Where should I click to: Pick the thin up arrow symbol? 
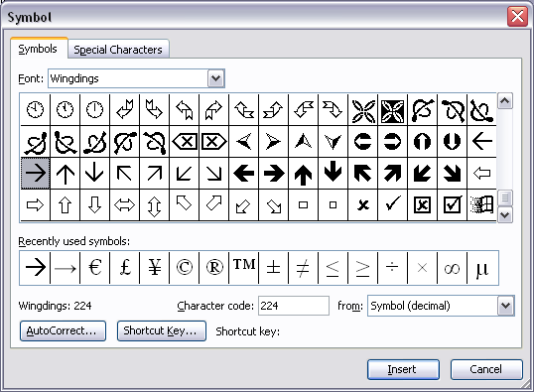click(x=66, y=173)
